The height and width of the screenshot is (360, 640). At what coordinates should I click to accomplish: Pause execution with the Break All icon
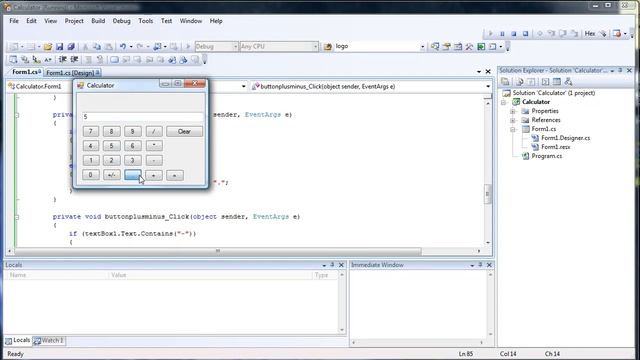pyautogui.click(x=502, y=33)
